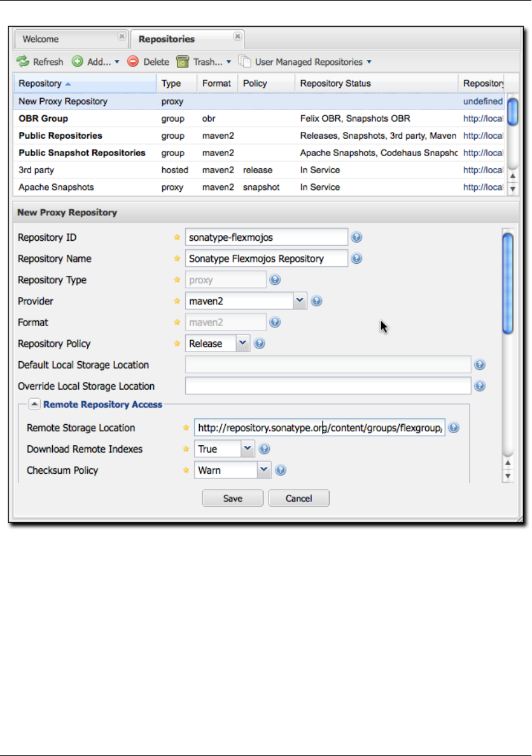Click the Format maven2 field
This screenshot has height=756, width=532.
(x=225, y=322)
